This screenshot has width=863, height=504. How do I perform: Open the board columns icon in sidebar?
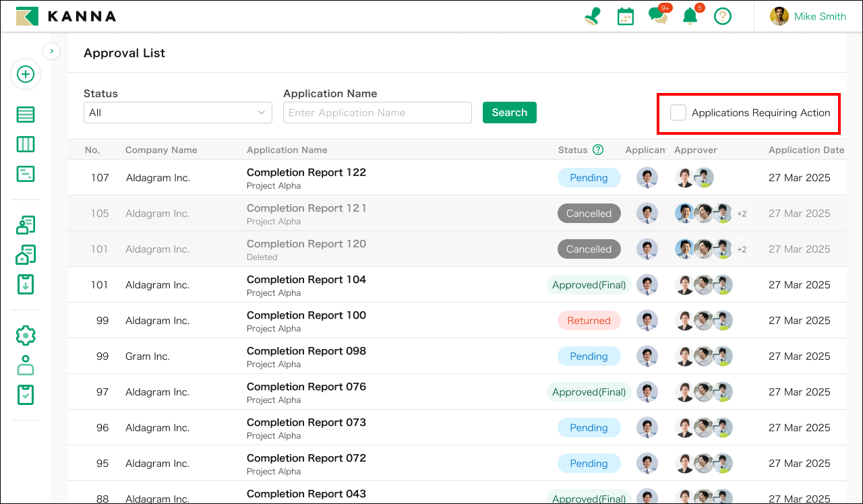[x=26, y=144]
